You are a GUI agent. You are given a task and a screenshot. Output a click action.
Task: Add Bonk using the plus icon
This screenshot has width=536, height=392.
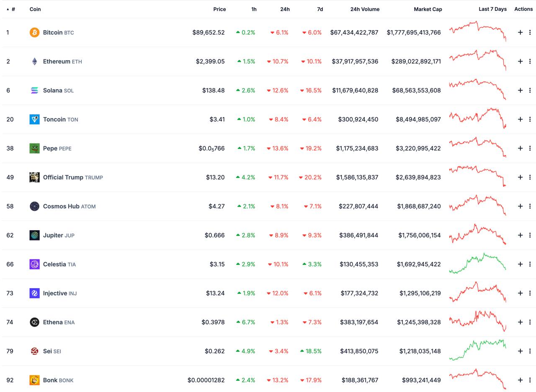(x=520, y=380)
